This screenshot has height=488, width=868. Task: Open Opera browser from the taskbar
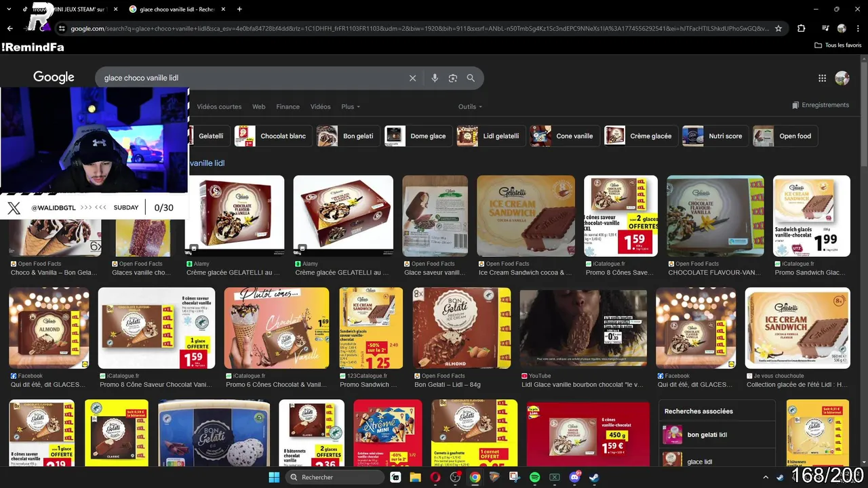(435, 477)
